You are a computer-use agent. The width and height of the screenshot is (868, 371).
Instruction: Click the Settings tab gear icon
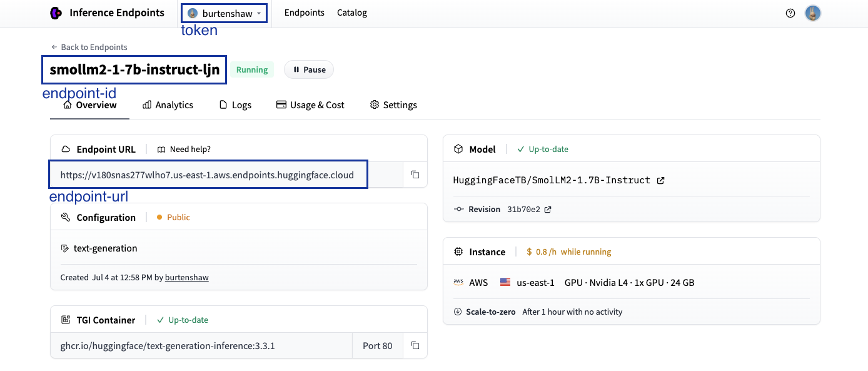[375, 104]
